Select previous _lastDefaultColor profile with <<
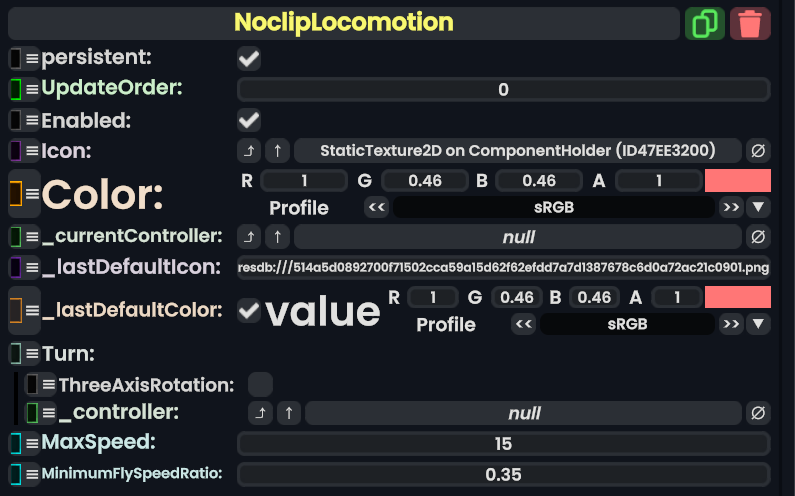This screenshot has height=496, width=795. coord(524,324)
